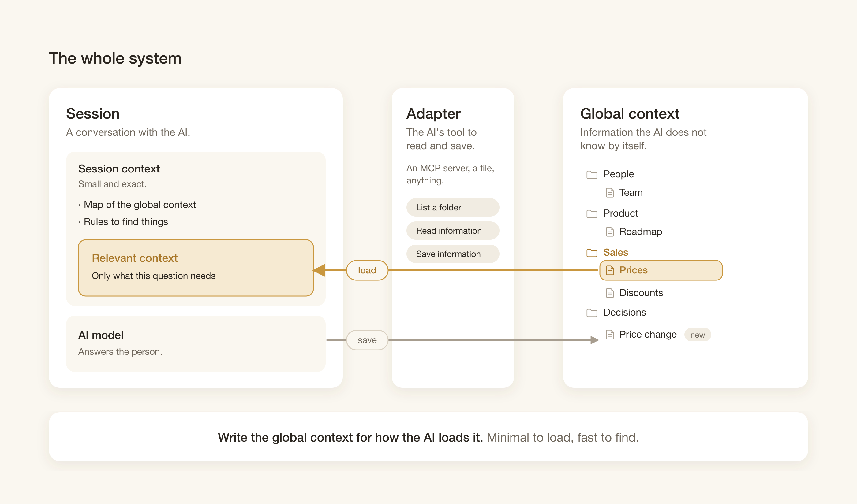Click the 'Global context' card title
Viewport: 857px width, 504px height.
[x=630, y=113]
